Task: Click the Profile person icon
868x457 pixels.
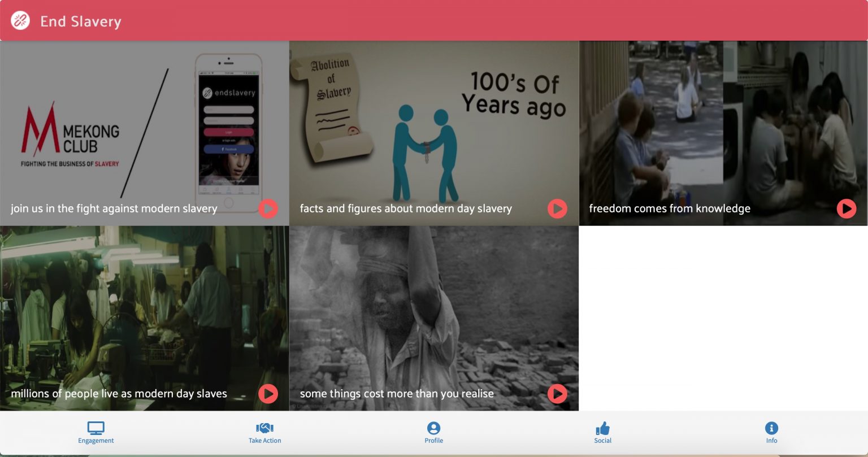Action: 433,428
